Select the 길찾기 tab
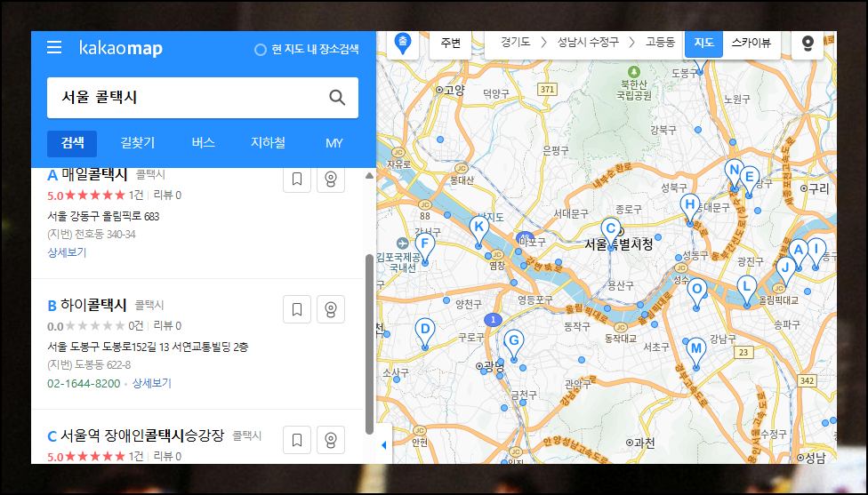The height and width of the screenshot is (495, 868). (x=137, y=143)
